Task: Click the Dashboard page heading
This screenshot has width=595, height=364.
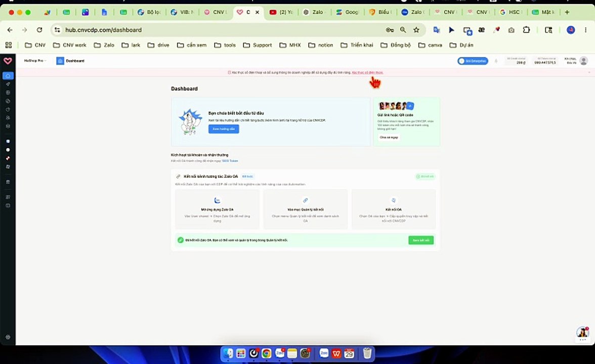Action: coord(184,88)
